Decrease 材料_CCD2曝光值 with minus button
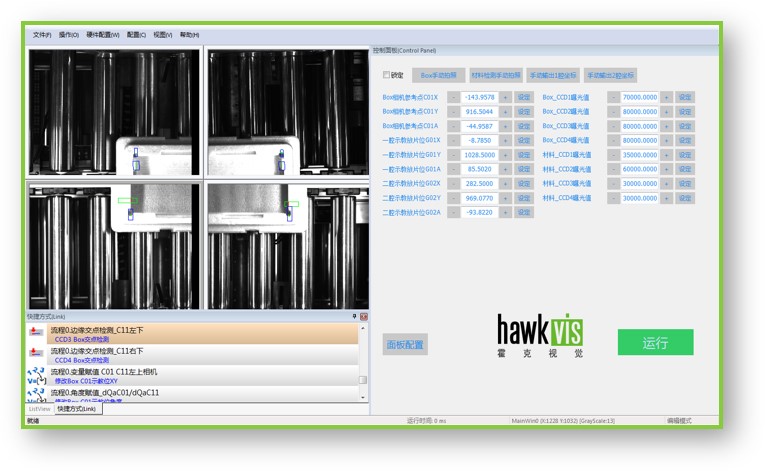765x471 pixels. point(614,169)
